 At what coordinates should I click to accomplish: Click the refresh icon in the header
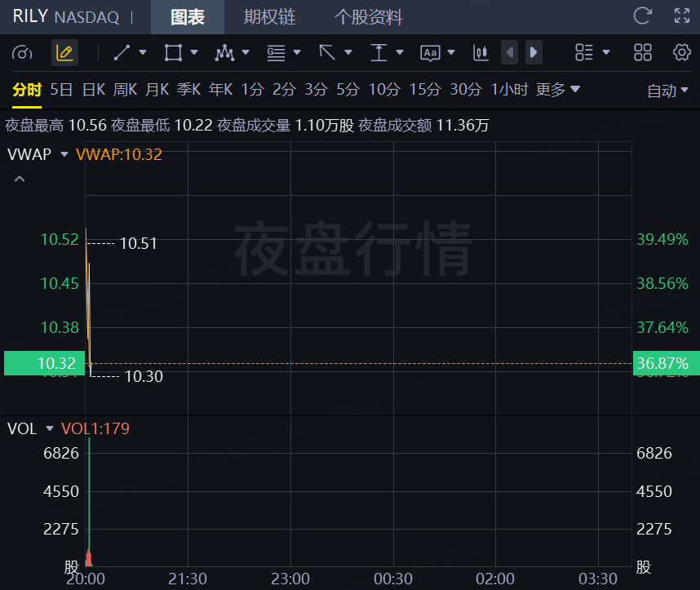click(643, 16)
